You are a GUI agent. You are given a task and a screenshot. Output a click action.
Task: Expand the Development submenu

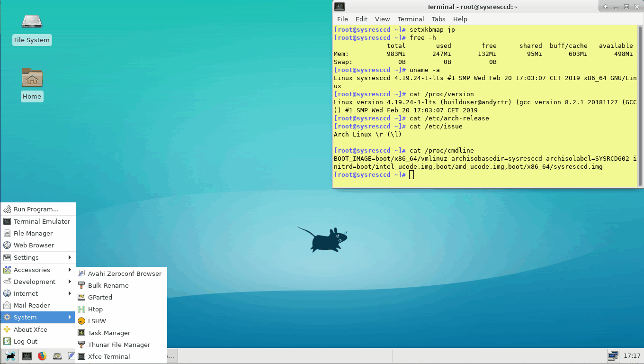coord(38,282)
